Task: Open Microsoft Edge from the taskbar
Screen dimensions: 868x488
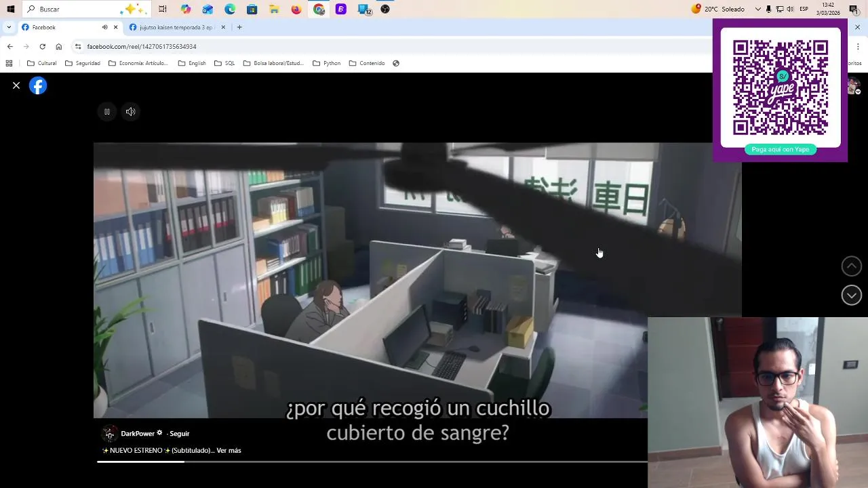Action: (230, 9)
